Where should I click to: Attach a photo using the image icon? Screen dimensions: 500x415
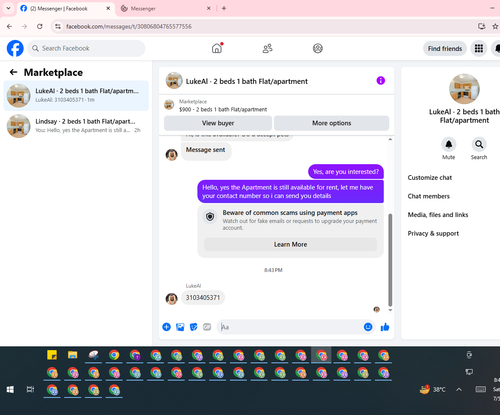pyautogui.click(x=180, y=327)
